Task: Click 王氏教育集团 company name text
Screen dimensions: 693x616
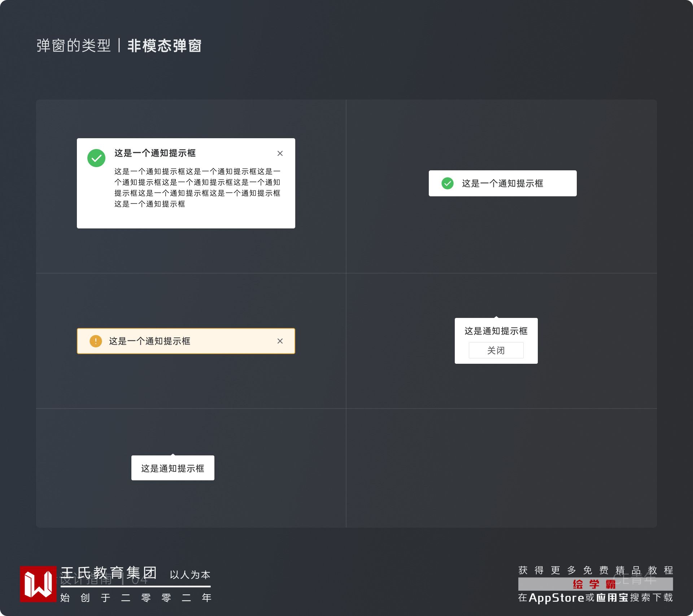Action: click(109, 573)
